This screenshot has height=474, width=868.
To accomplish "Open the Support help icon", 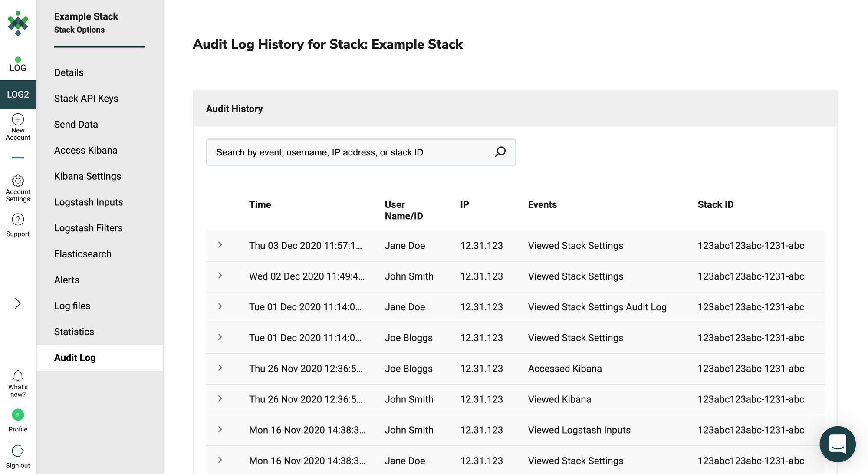I will pyautogui.click(x=18, y=220).
